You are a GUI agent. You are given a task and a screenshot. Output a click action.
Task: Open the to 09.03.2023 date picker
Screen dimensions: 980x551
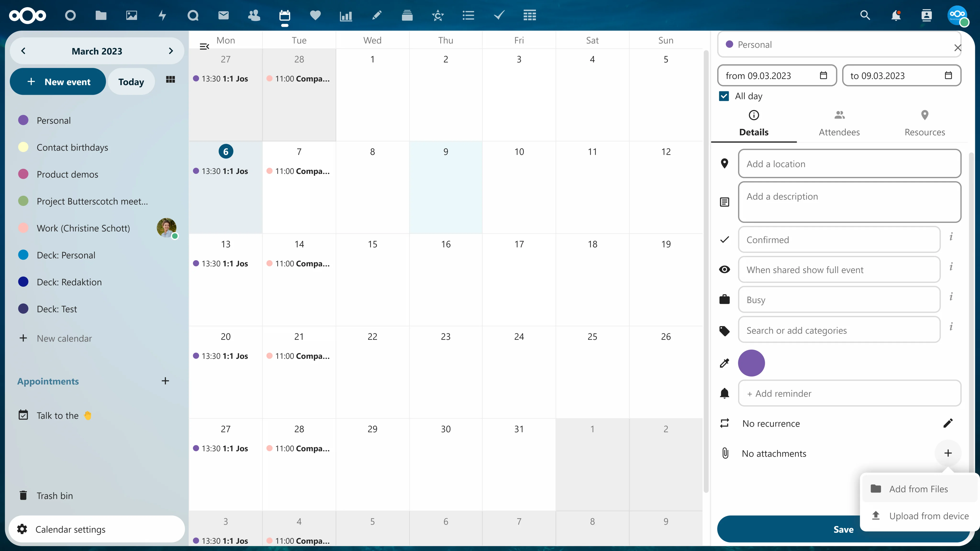[x=902, y=76]
